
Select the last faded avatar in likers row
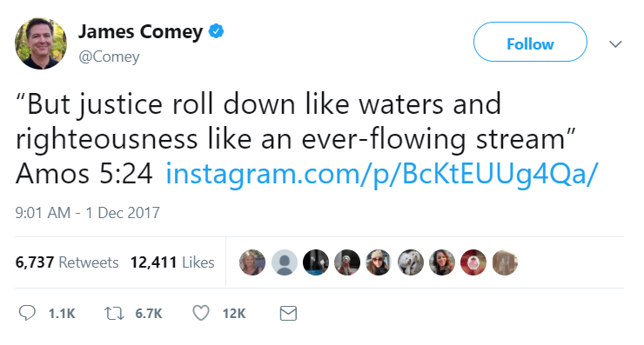point(505,262)
